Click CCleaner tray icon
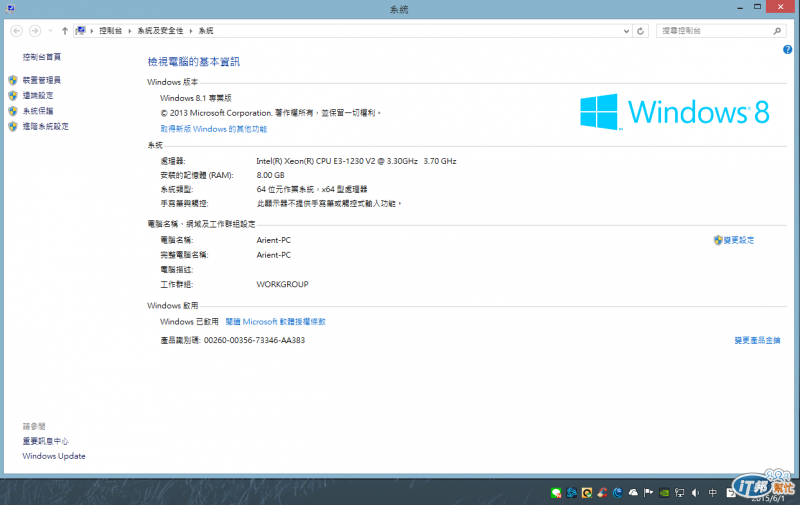Image resolution: width=800 pixels, height=505 pixels. coord(603,493)
